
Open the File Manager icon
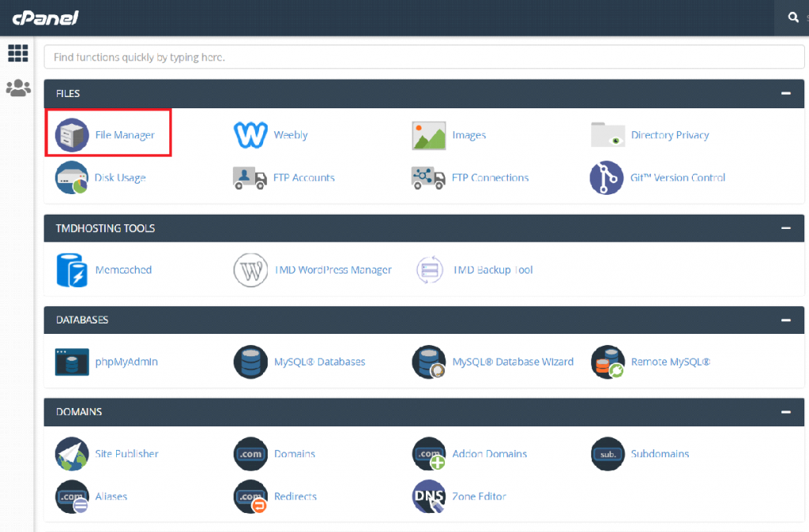(73, 135)
